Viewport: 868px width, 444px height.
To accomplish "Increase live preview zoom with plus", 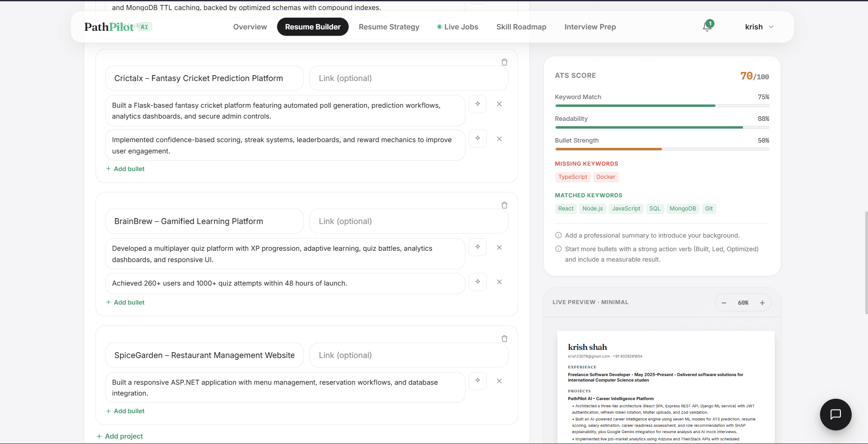I will (762, 303).
